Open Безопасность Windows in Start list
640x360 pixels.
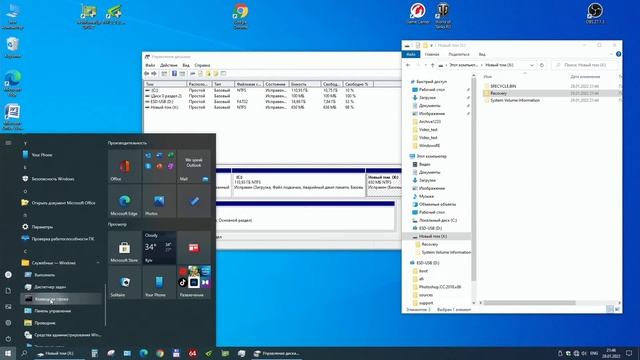point(61,179)
